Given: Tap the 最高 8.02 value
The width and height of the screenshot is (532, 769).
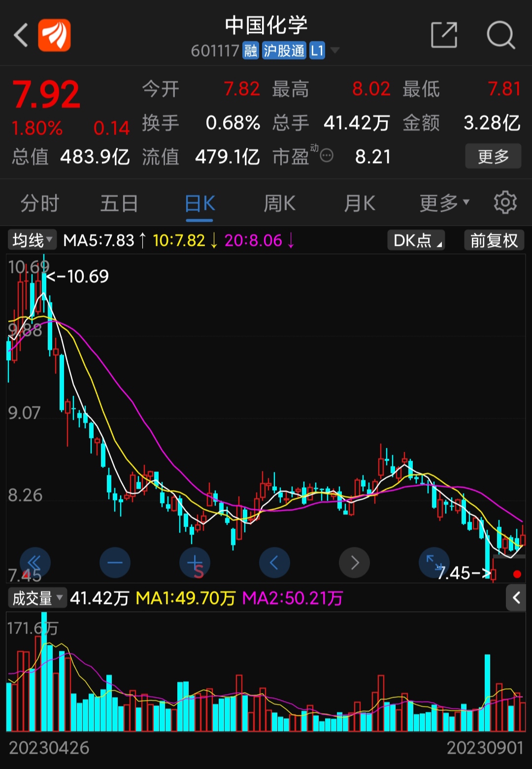Looking at the screenshot, I should pyautogui.click(x=371, y=89).
